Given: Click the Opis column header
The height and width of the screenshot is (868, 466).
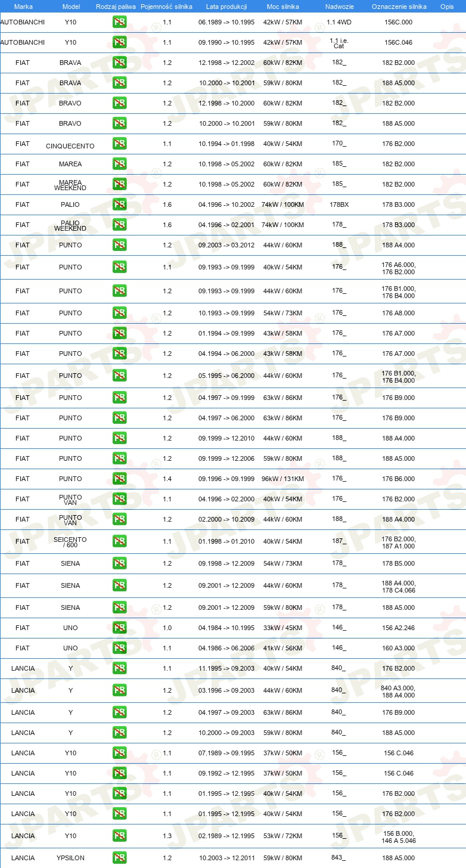Looking at the screenshot, I should 447,7.
